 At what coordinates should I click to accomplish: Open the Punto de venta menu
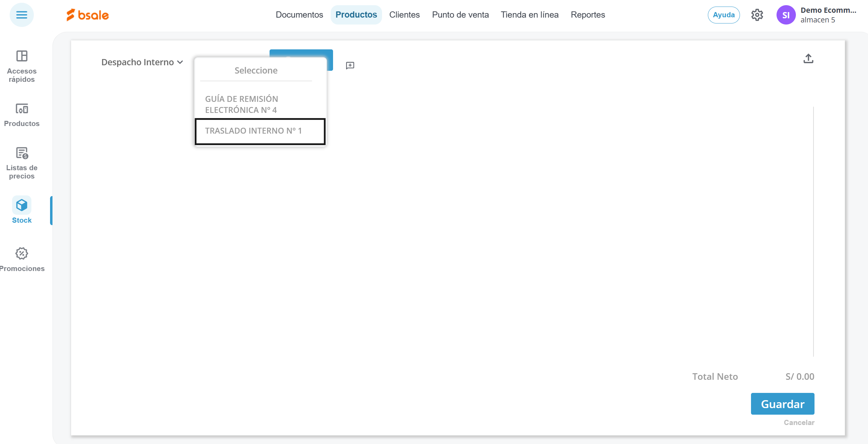[460, 15]
